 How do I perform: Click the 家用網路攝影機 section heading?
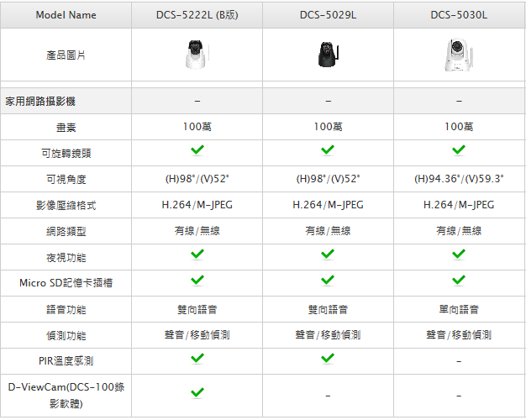[40, 101]
